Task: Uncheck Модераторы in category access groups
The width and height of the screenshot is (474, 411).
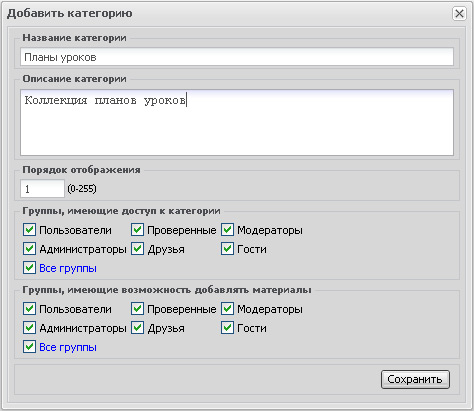Action: click(227, 230)
